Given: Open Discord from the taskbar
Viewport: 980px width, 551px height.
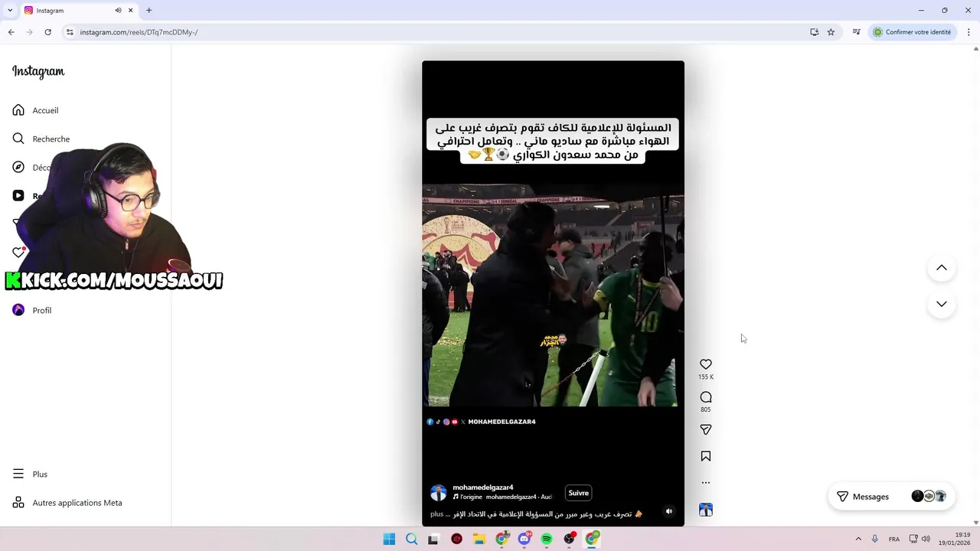Looking at the screenshot, I should tap(524, 539).
